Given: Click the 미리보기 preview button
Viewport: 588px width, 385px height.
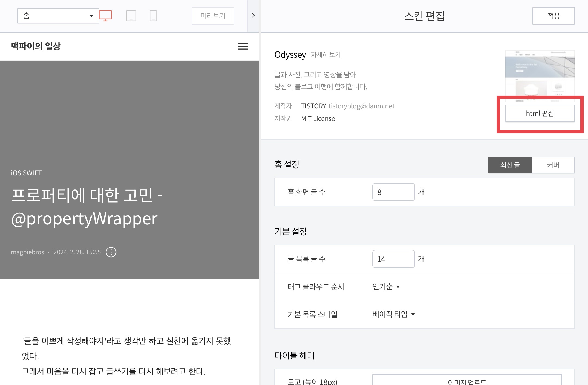Looking at the screenshot, I should click(x=213, y=16).
